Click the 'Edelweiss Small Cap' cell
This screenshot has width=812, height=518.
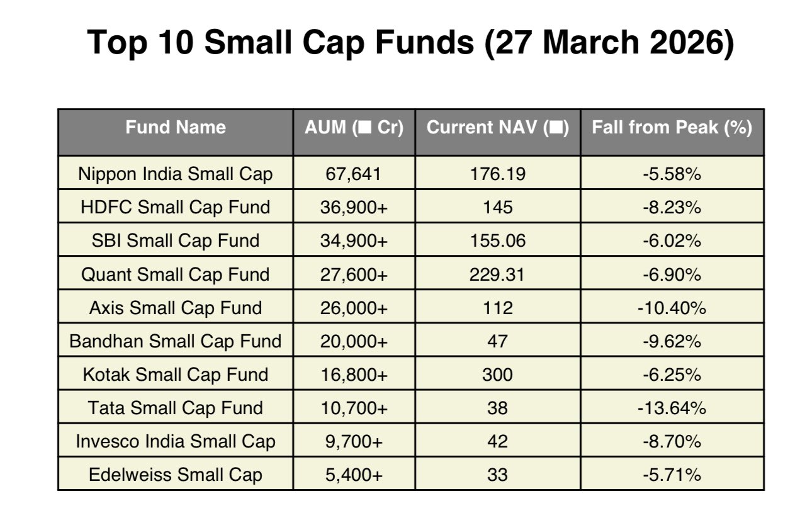click(175, 475)
